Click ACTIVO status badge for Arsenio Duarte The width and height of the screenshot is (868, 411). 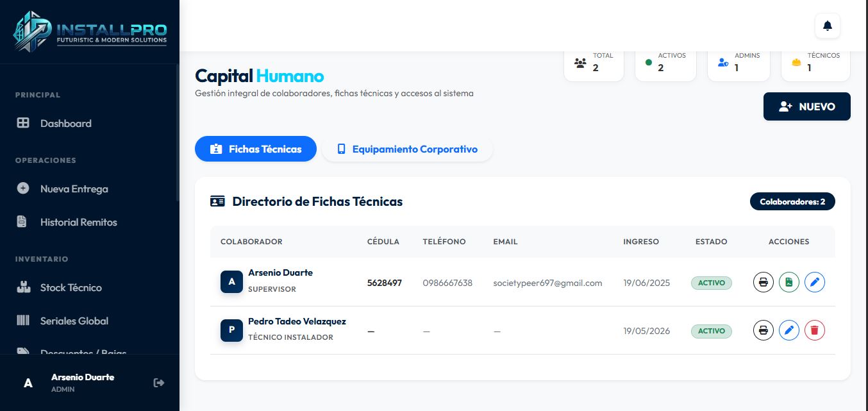[x=711, y=283]
